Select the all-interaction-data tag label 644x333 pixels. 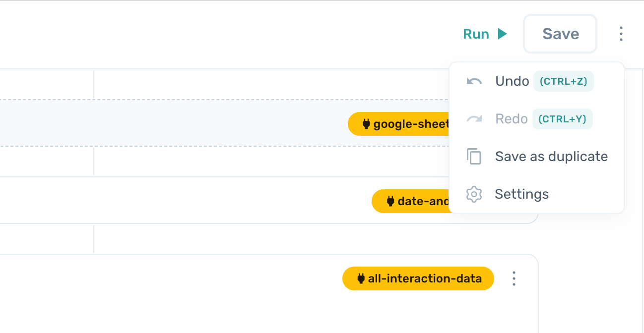pos(425,278)
